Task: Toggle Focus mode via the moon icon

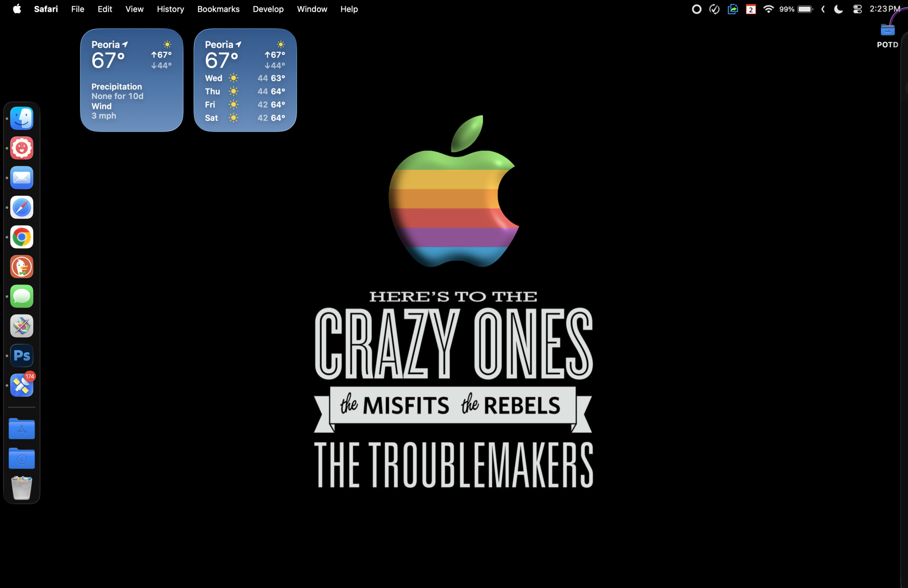Action: point(838,9)
